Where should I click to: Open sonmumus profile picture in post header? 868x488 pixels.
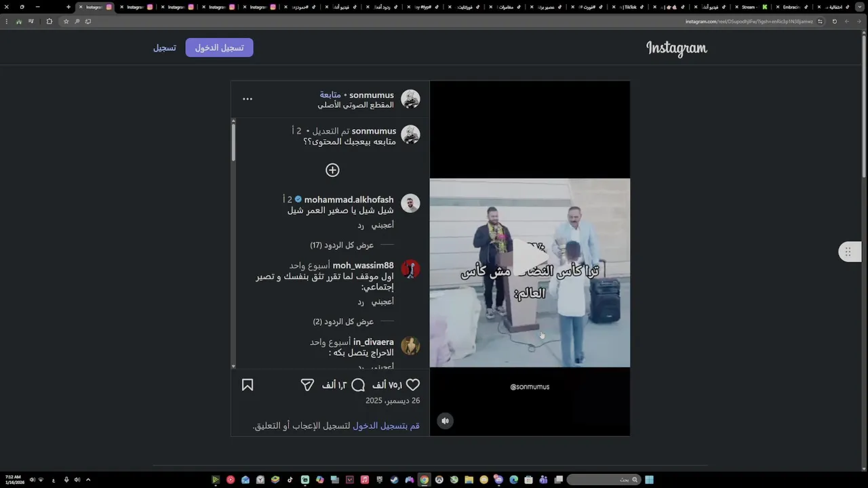pyautogui.click(x=410, y=99)
